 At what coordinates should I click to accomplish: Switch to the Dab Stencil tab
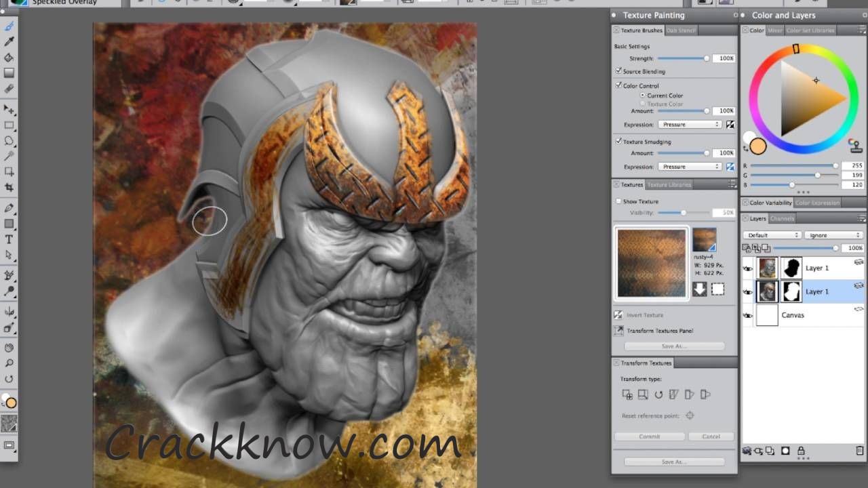[681, 30]
